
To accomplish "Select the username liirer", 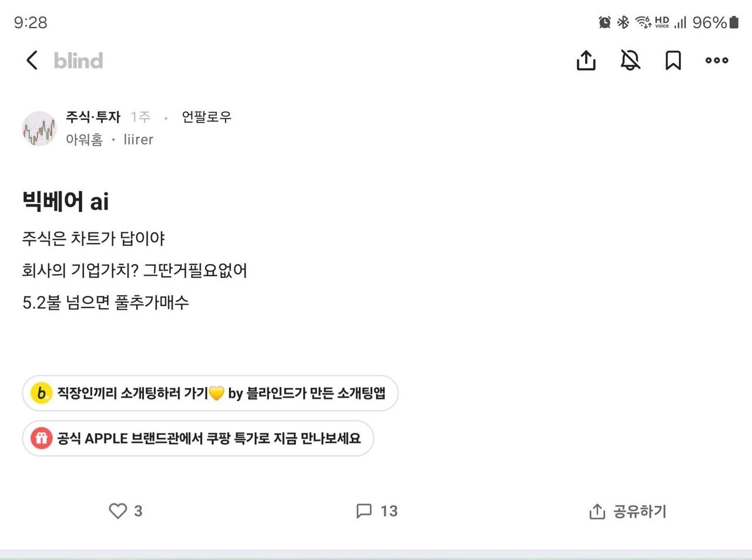I will coord(139,139).
